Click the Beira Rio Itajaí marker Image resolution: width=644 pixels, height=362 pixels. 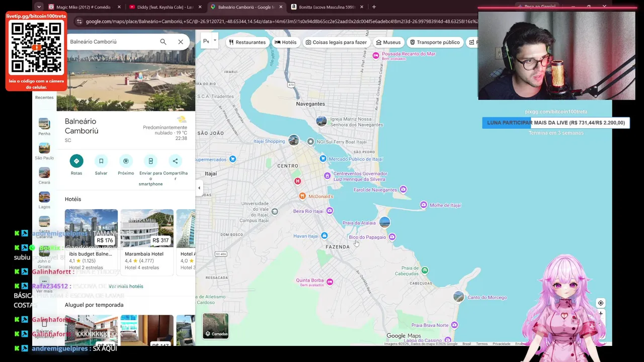(x=330, y=211)
